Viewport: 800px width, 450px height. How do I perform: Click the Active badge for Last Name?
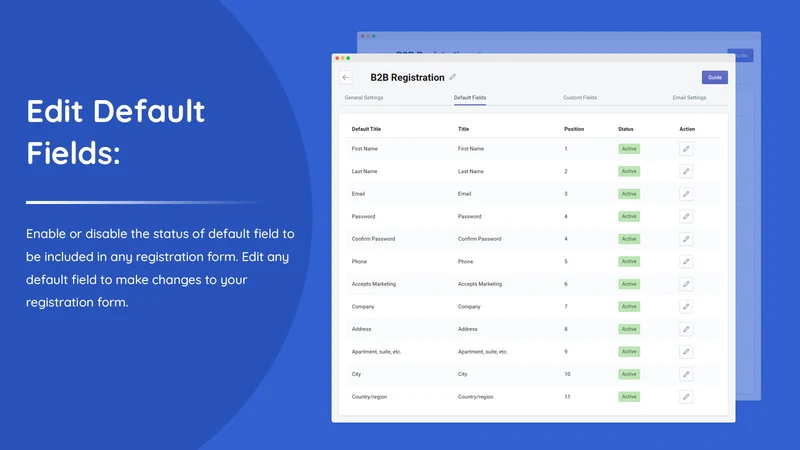click(629, 171)
